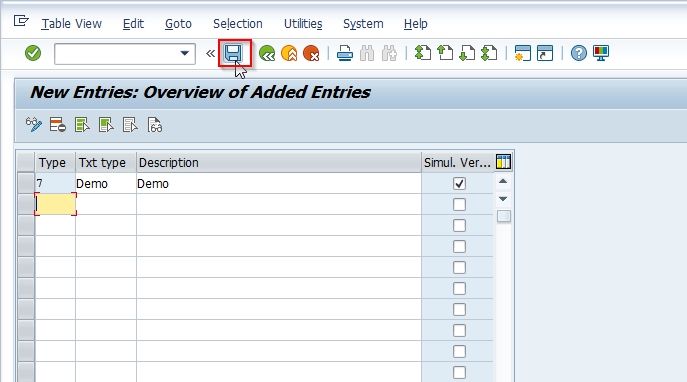Open table column configuration icon

[x=503, y=162]
